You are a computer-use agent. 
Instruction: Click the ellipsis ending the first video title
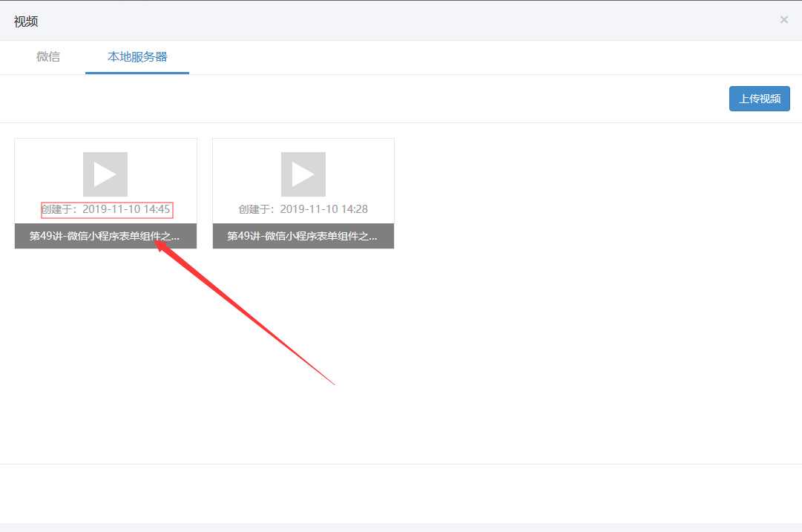coord(175,238)
